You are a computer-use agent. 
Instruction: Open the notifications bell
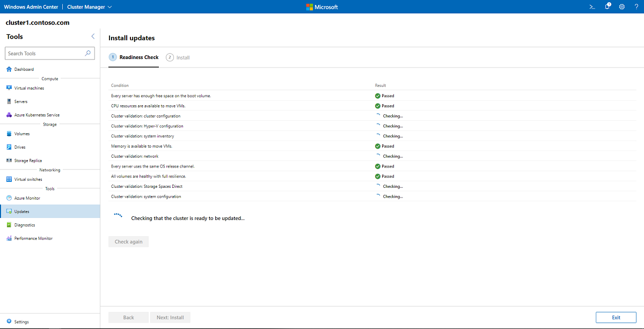pyautogui.click(x=606, y=6)
